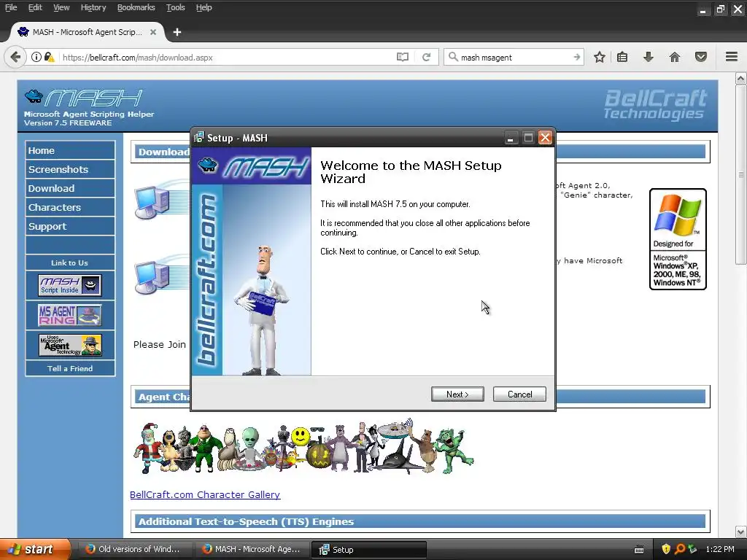Click the magnifier tray icon
Screen dimensions: 747x560
679,550
